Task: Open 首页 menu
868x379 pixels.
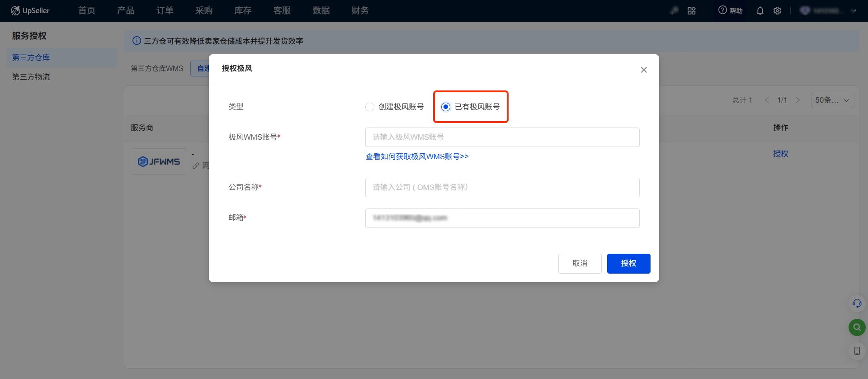Action: click(87, 10)
